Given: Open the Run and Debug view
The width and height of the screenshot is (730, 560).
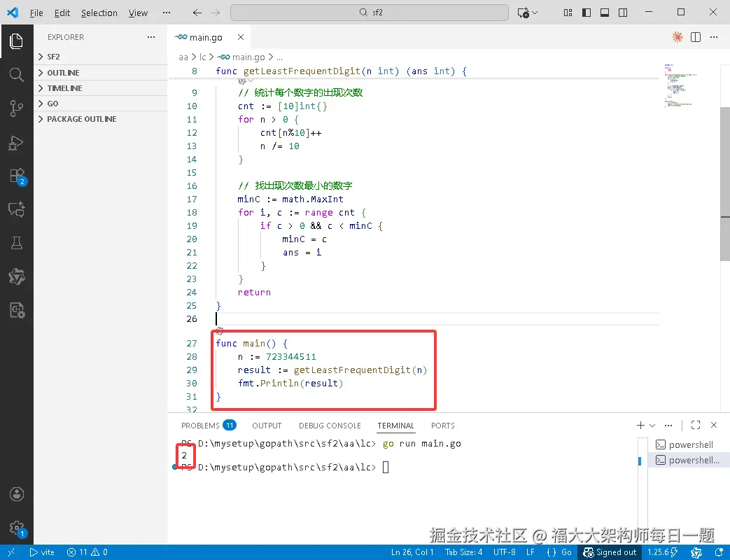Looking at the screenshot, I should click(16, 142).
